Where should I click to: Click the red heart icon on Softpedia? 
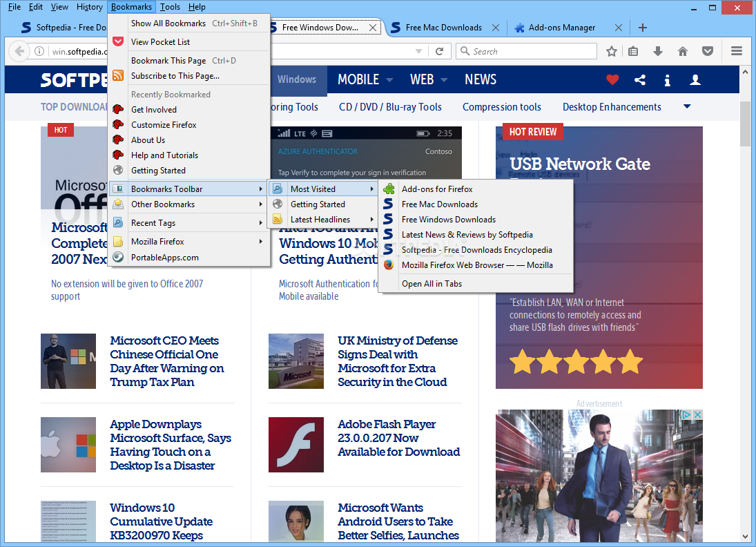click(612, 79)
